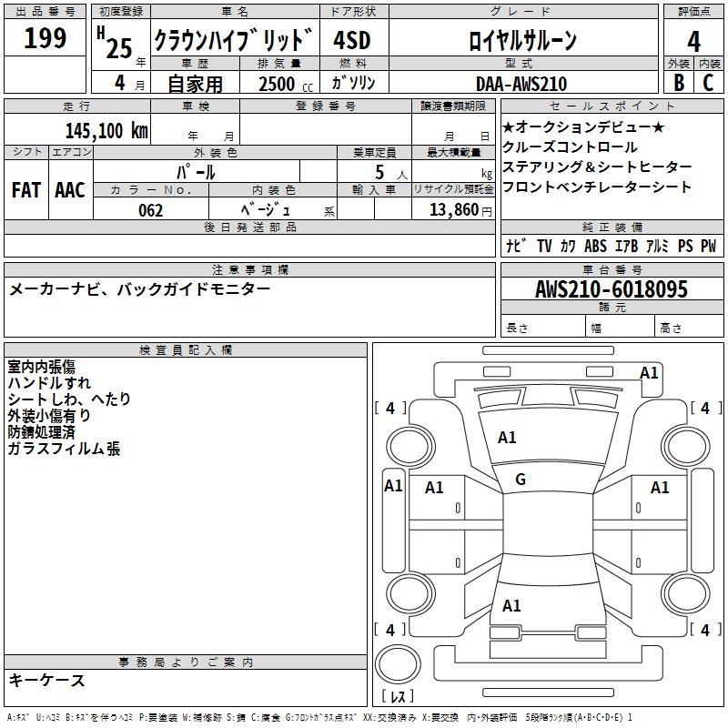Click the lot number 199

45,38
